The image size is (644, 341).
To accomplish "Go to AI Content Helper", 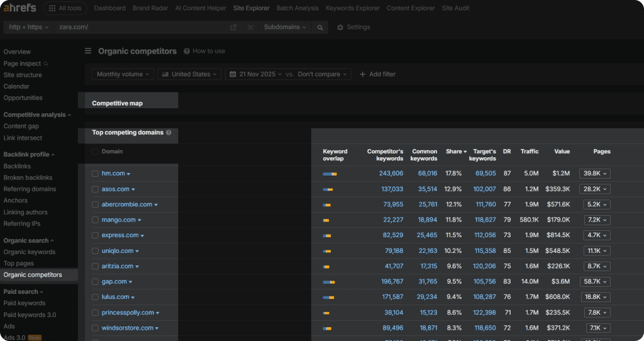I will pos(201,8).
